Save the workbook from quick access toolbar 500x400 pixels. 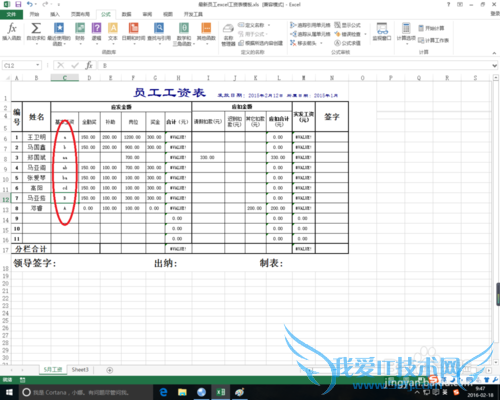click(x=18, y=4)
